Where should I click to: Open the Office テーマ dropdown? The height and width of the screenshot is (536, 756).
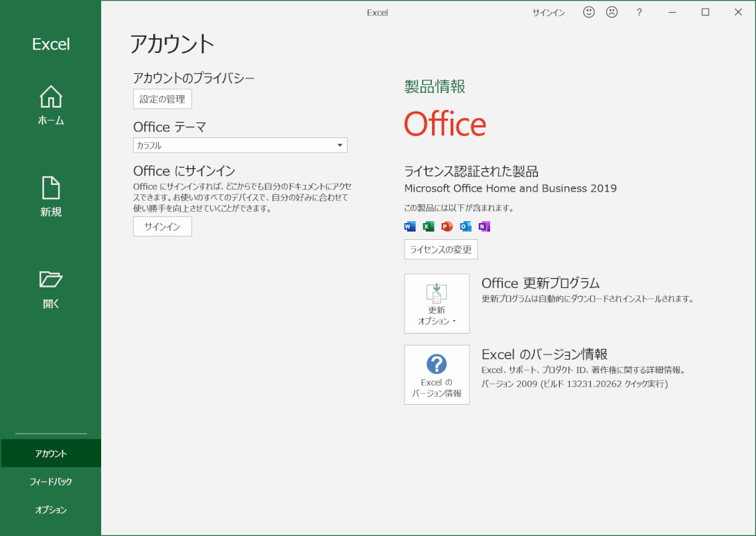pyautogui.click(x=240, y=145)
